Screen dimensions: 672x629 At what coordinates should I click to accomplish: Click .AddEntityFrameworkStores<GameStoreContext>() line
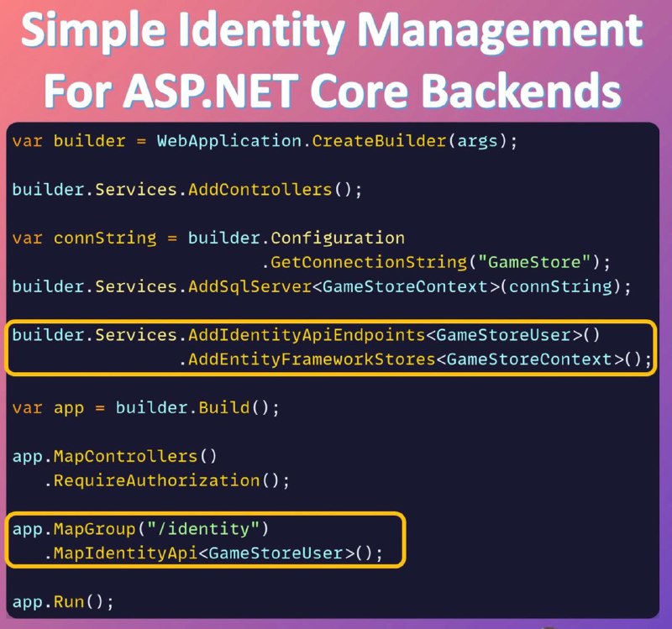tap(415, 359)
